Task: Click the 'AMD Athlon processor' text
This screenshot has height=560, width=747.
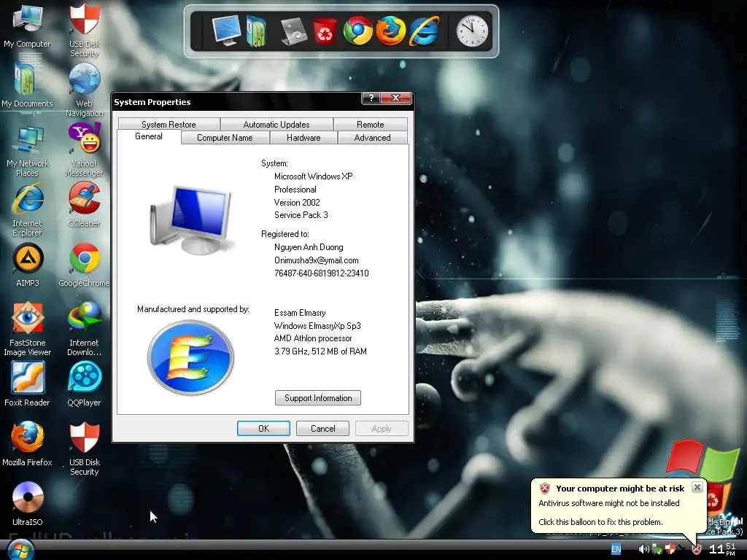Action: [313, 338]
